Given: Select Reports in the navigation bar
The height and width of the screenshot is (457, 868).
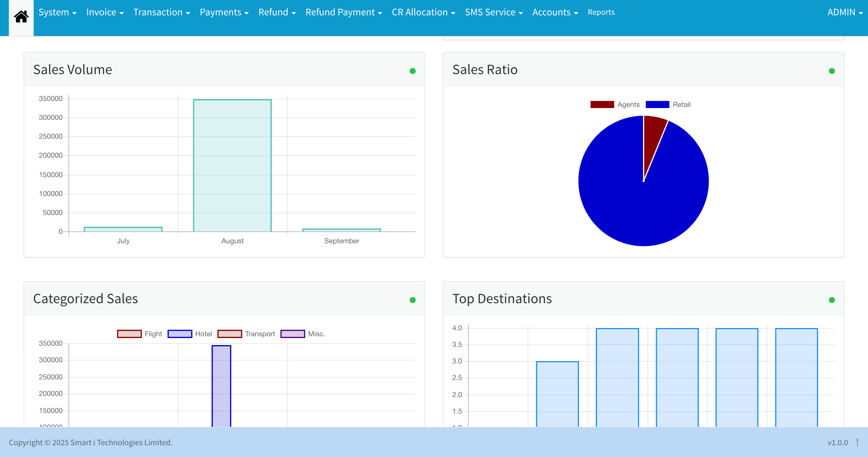Looking at the screenshot, I should click(x=601, y=12).
